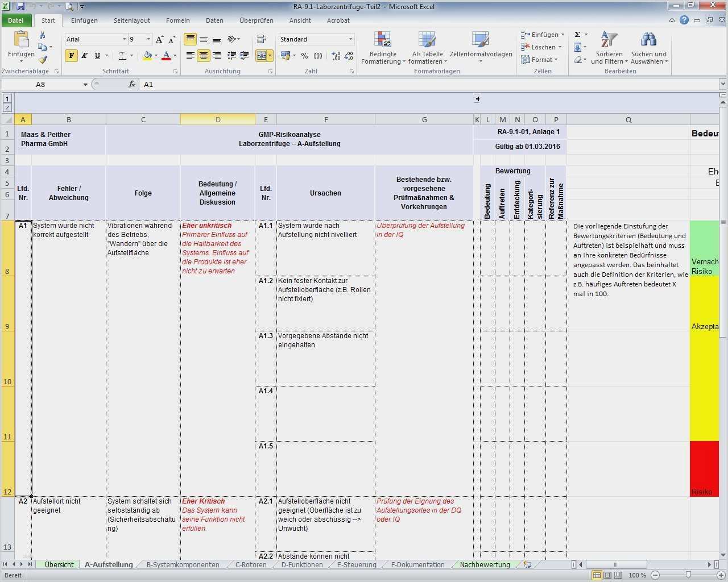Open the Arial font dropdown
The width and height of the screenshot is (728, 582).
[124, 39]
